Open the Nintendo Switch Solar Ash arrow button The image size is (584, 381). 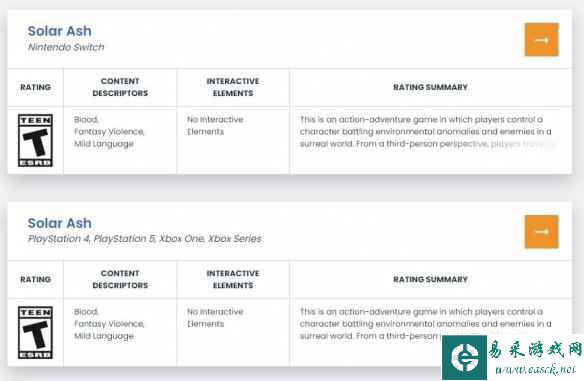(542, 39)
